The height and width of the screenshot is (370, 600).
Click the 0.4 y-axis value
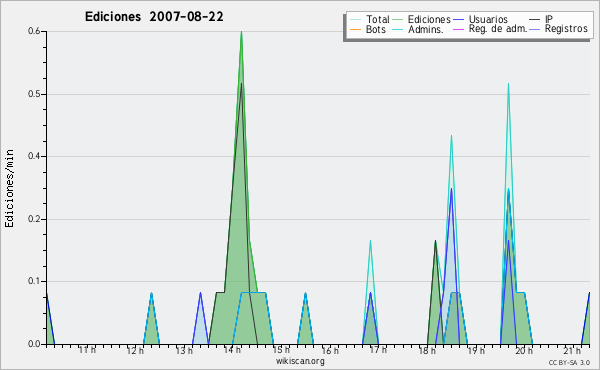(34, 156)
